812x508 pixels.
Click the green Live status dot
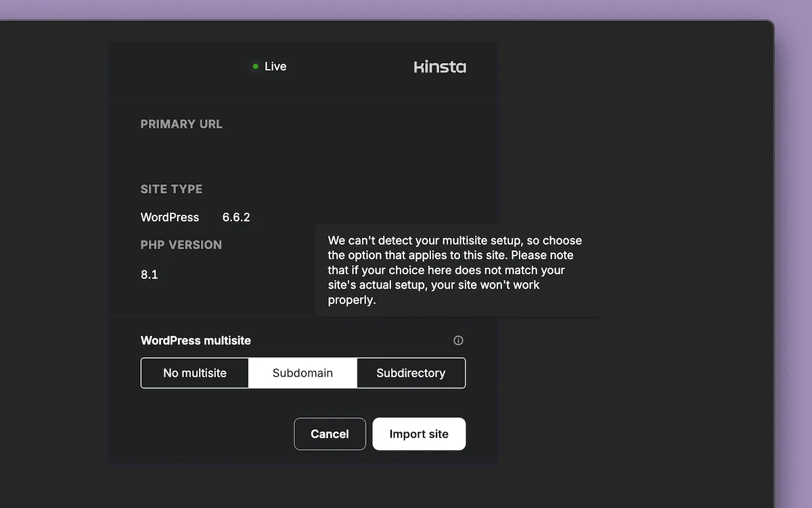(x=255, y=66)
